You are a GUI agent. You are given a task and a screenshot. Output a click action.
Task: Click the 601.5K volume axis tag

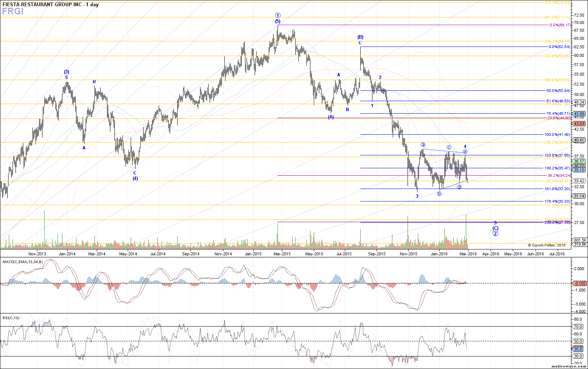pyautogui.click(x=579, y=240)
